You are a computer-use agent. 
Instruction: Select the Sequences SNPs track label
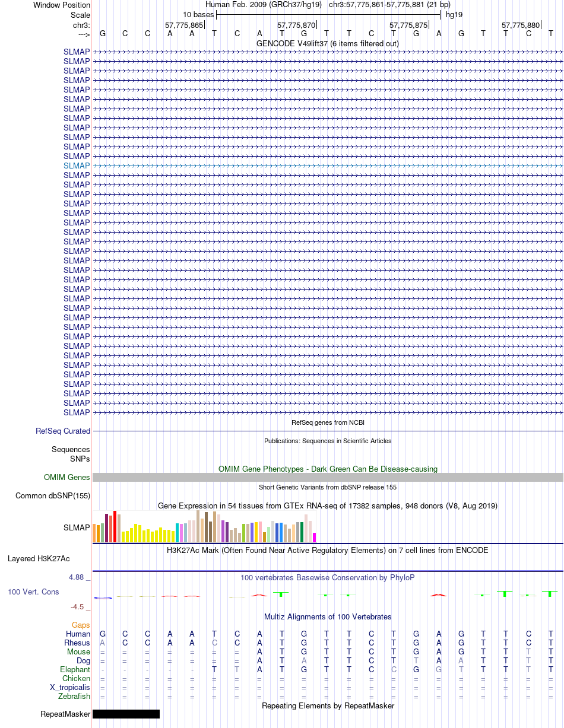pos(71,454)
